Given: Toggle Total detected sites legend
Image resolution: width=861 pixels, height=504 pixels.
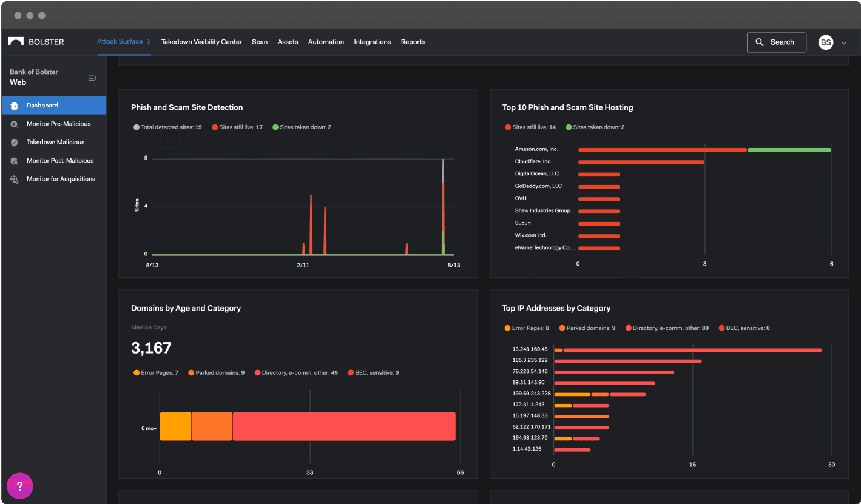Looking at the screenshot, I should pyautogui.click(x=167, y=127).
